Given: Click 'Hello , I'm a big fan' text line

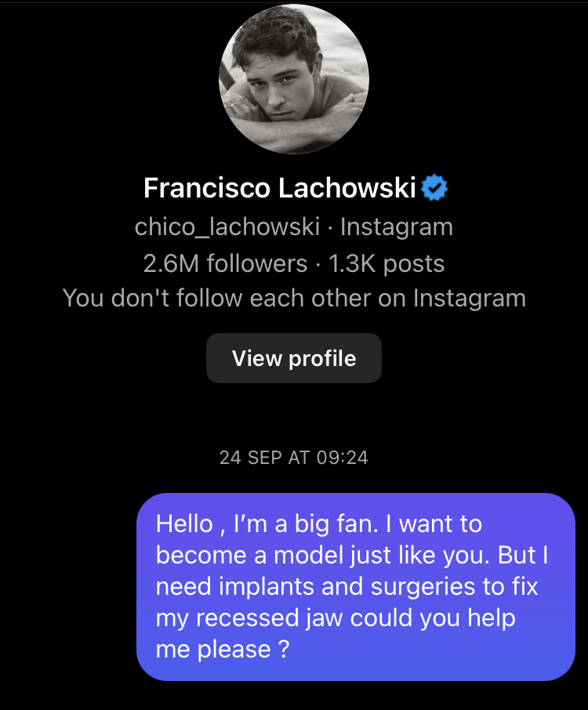Looking at the screenshot, I should pyautogui.click(x=318, y=523).
